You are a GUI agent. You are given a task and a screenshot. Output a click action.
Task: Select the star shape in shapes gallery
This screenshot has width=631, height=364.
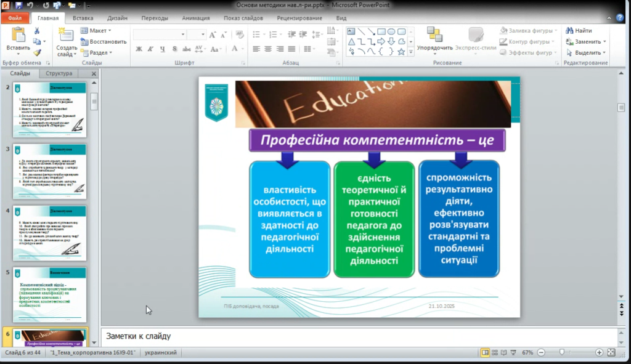401,52
